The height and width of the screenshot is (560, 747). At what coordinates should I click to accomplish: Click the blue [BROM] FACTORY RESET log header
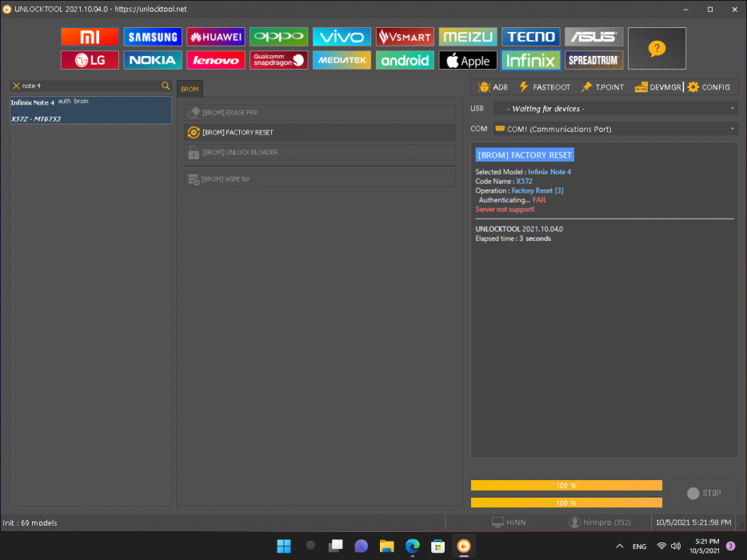(x=525, y=155)
